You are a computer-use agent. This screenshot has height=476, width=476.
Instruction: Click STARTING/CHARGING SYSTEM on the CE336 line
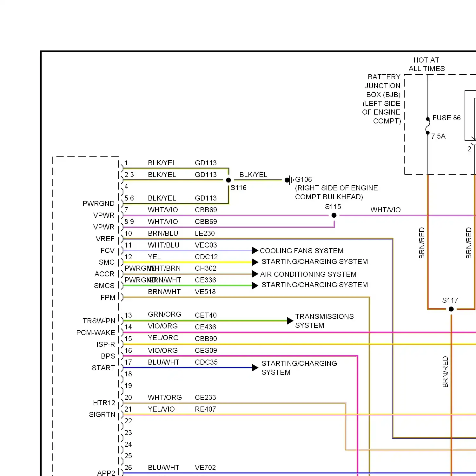click(314, 285)
